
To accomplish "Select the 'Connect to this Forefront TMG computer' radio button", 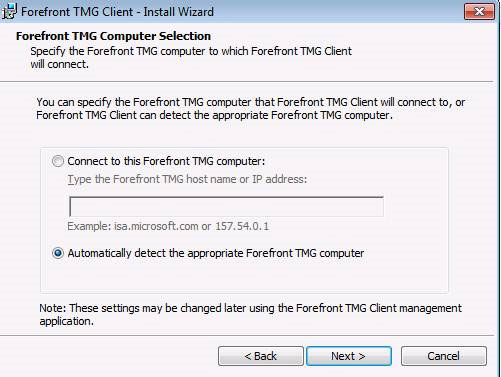I will (58, 161).
